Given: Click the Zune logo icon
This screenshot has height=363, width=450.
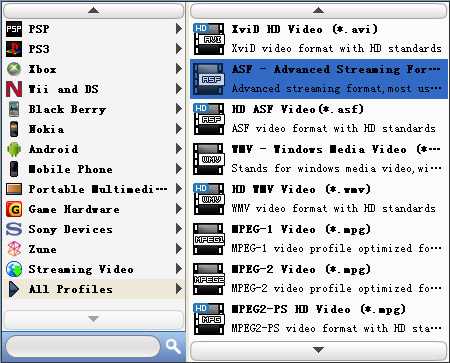Looking at the screenshot, I should (x=14, y=249).
